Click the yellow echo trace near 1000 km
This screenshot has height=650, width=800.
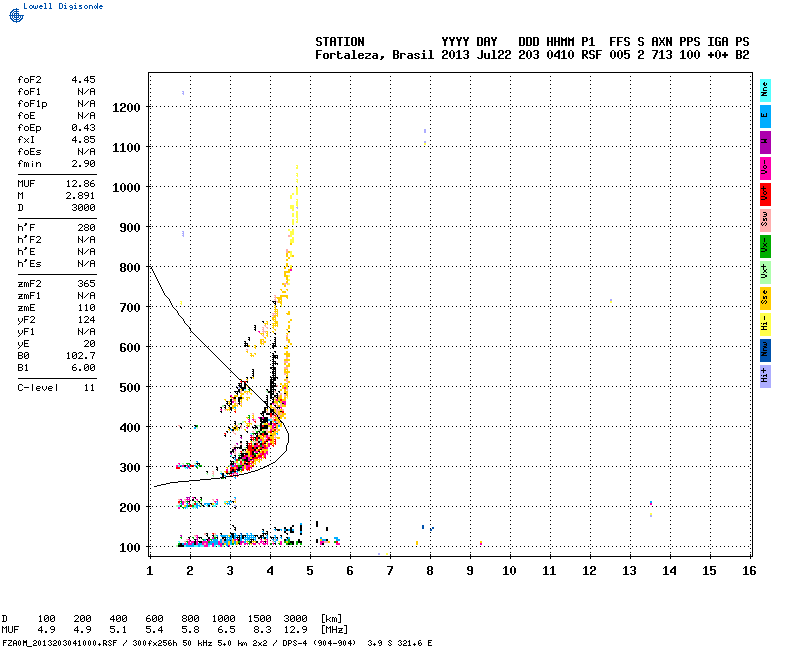(x=295, y=195)
